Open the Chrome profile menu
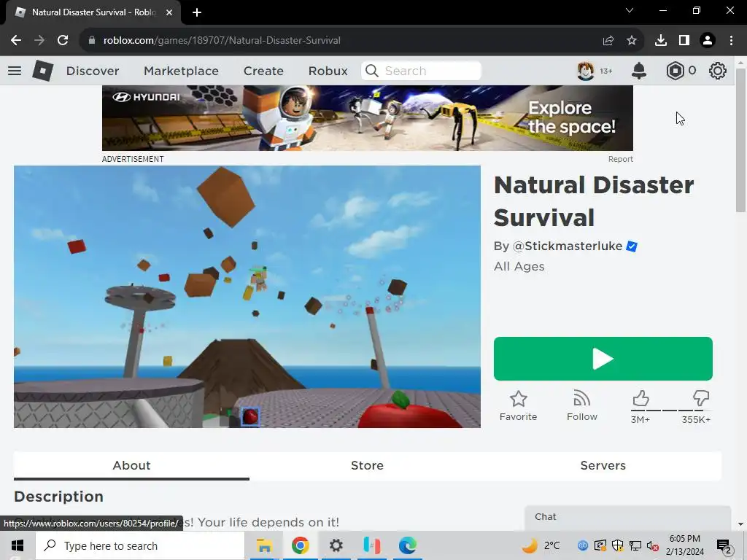The width and height of the screenshot is (747, 560). tap(708, 41)
